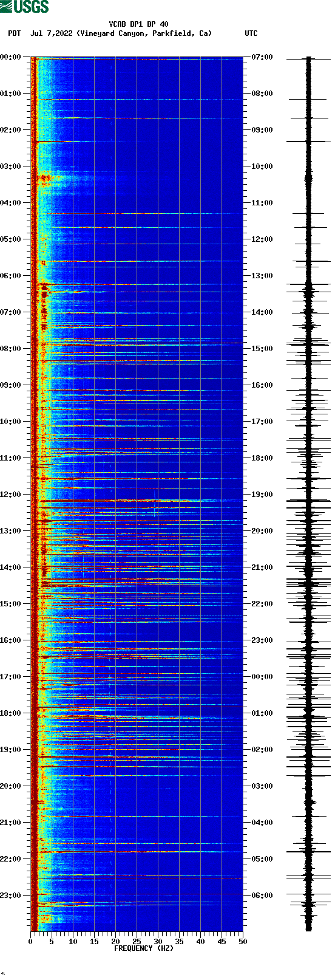Click the 10:00 UTC label on right axis
Viewport: 335px width, 980px height.
pos(262,166)
